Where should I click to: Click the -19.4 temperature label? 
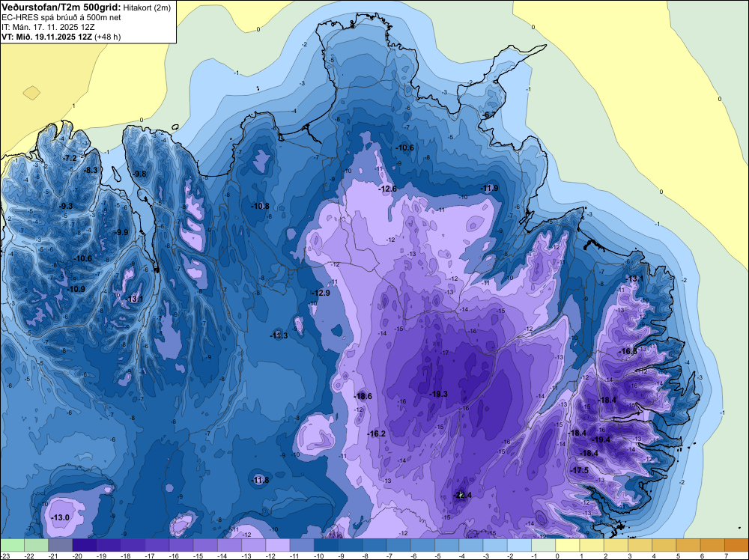601,439
